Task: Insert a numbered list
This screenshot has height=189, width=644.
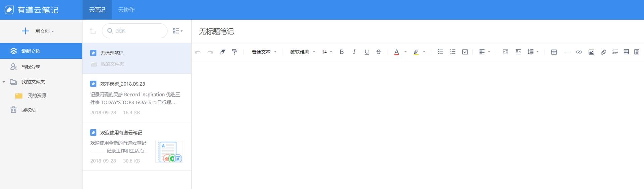Action: click(453, 52)
